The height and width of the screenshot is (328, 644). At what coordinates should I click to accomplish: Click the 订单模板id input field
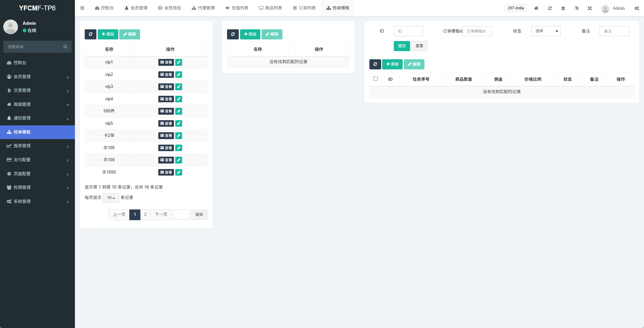click(477, 31)
